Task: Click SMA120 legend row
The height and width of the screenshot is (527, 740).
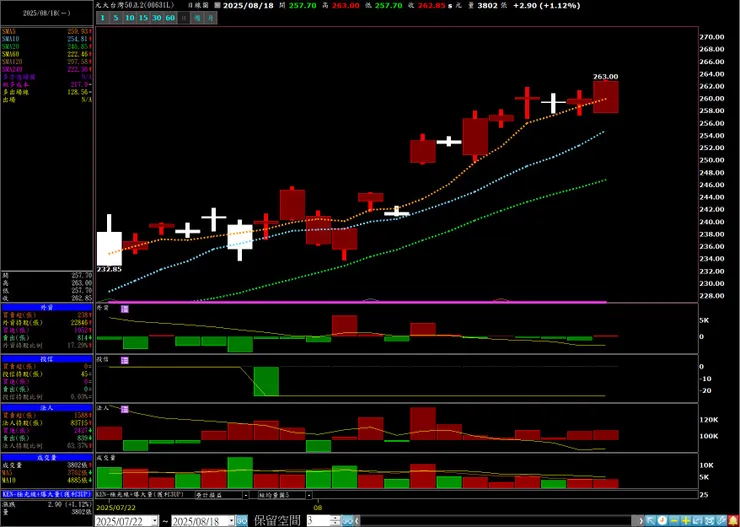Action: coord(47,61)
